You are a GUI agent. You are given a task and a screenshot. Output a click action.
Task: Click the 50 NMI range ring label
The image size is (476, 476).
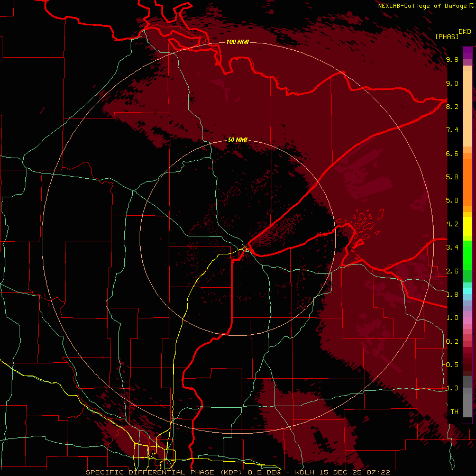[x=237, y=140]
